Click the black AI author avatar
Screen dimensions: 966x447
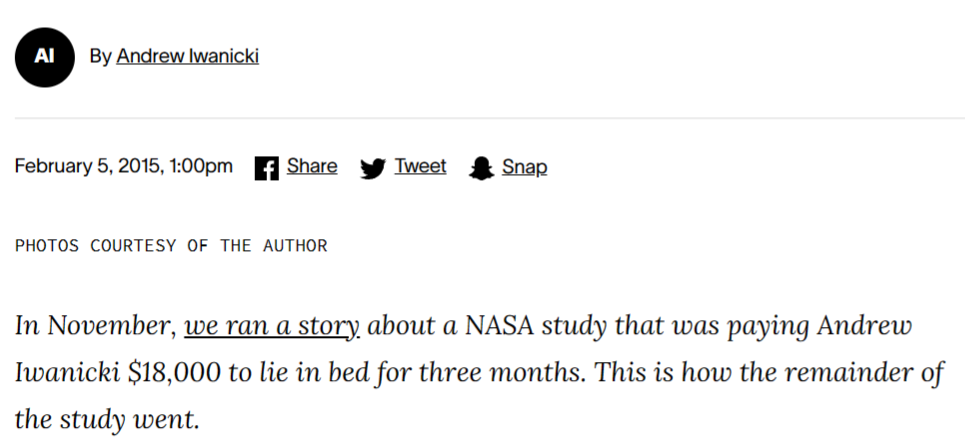(44, 56)
